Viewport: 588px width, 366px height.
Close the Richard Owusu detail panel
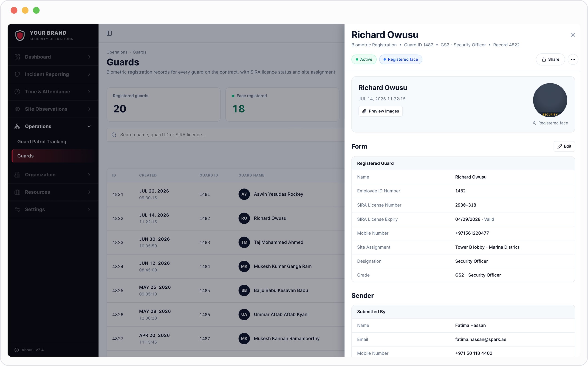tap(573, 35)
